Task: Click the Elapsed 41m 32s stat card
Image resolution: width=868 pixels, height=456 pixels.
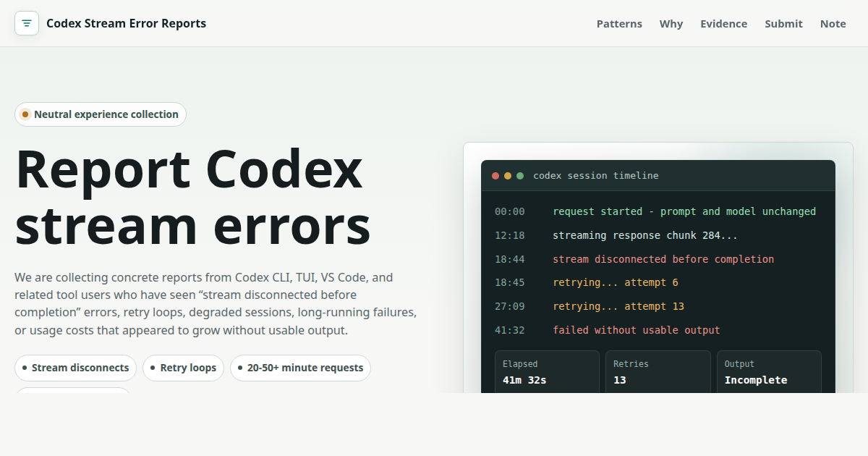Action: 547,372
